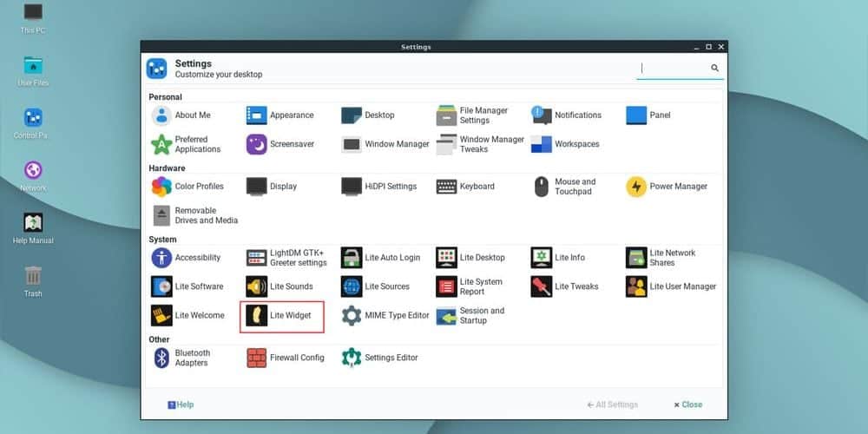Click the Close button at bottom

tap(688, 404)
